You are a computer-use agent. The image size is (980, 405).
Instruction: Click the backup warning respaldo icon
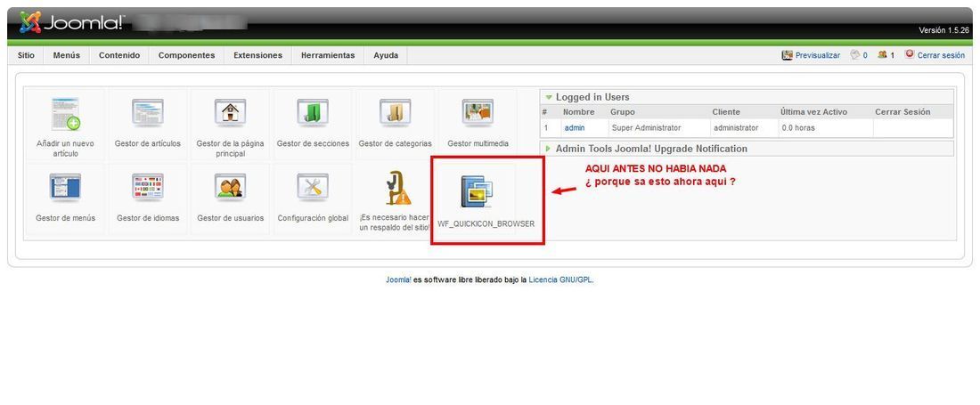397,188
